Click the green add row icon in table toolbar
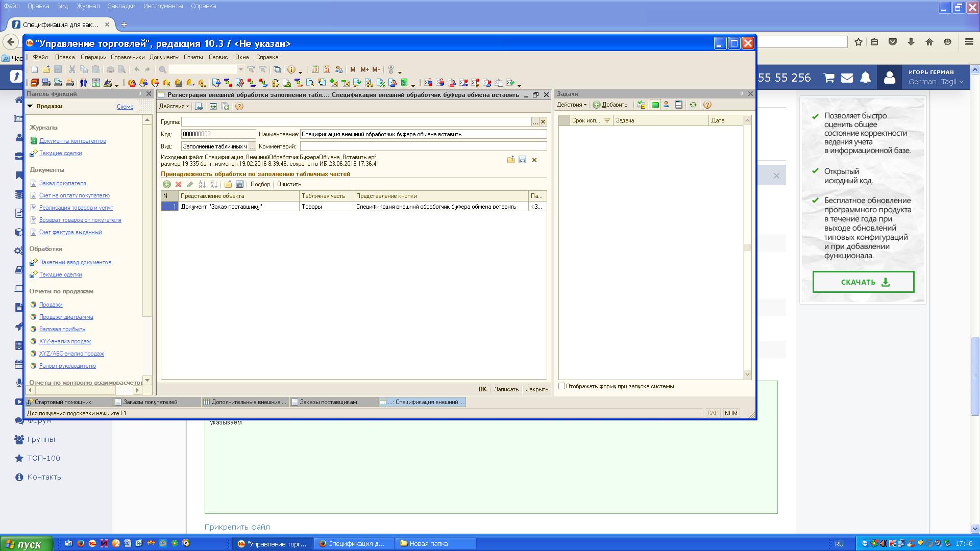The width and height of the screenshot is (980, 551). [166, 184]
